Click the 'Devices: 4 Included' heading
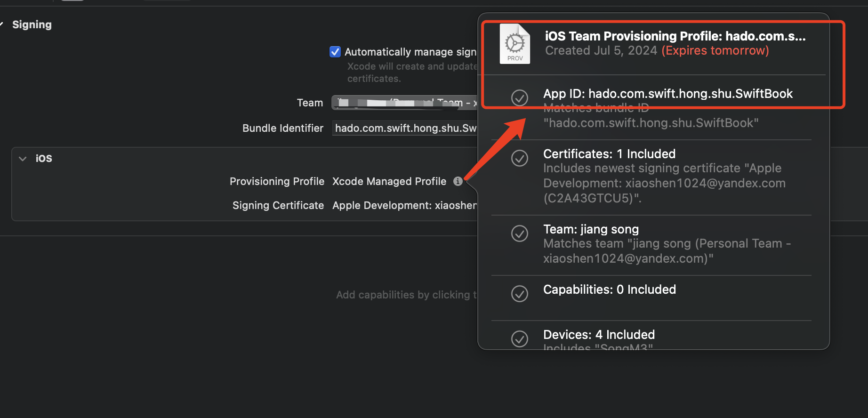868x418 pixels. pyautogui.click(x=599, y=335)
